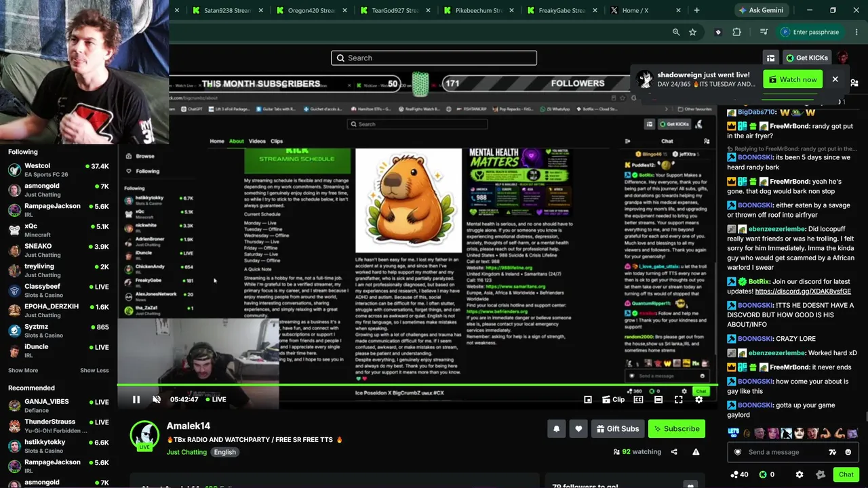The width and height of the screenshot is (868, 488).
Task: Open Kick shop icon next to Get KICKs
Action: [x=770, y=58]
